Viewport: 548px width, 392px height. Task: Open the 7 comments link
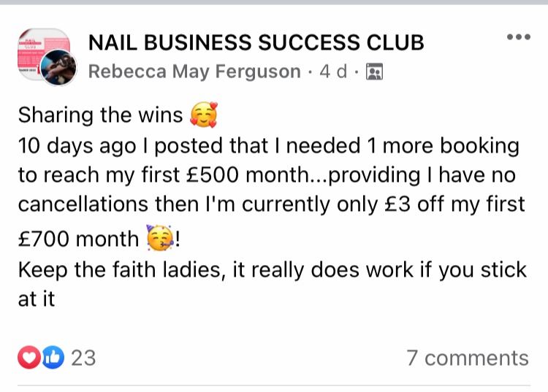pyautogui.click(x=467, y=358)
